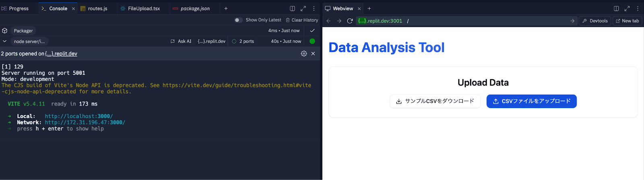
Task: Add a new tab beside package.json
Action: click(226, 8)
